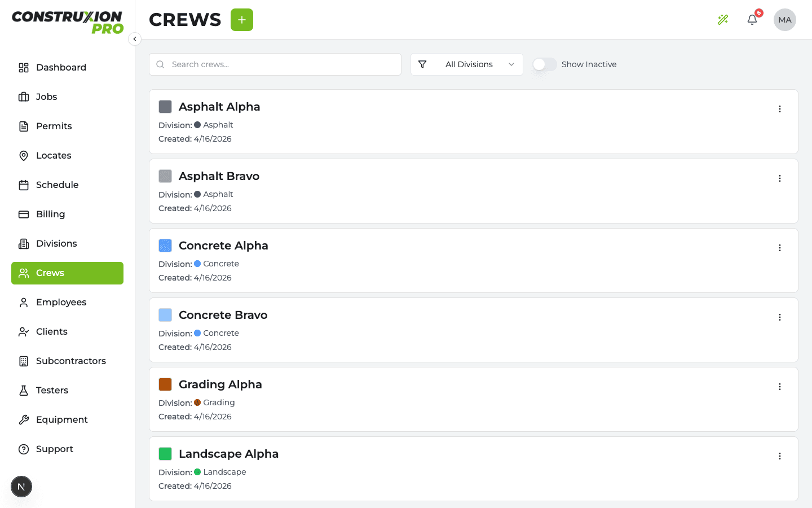Image resolution: width=812 pixels, height=508 pixels.
Task: Click the Construxion Pro logo
Action: (68, 23)
